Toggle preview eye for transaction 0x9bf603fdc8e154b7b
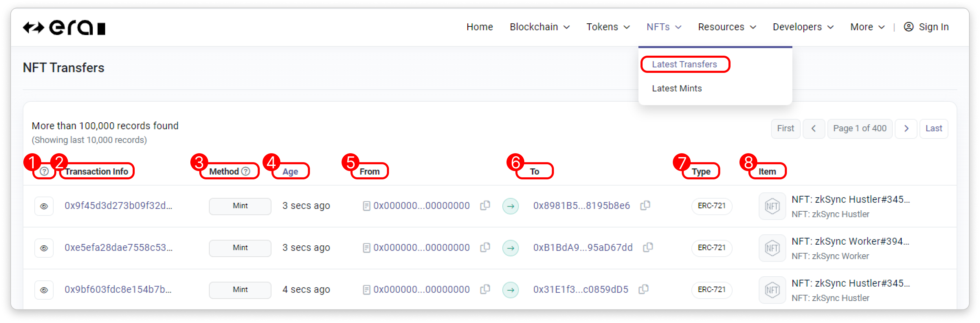This screenshot has height=323, width=980. 44,290
